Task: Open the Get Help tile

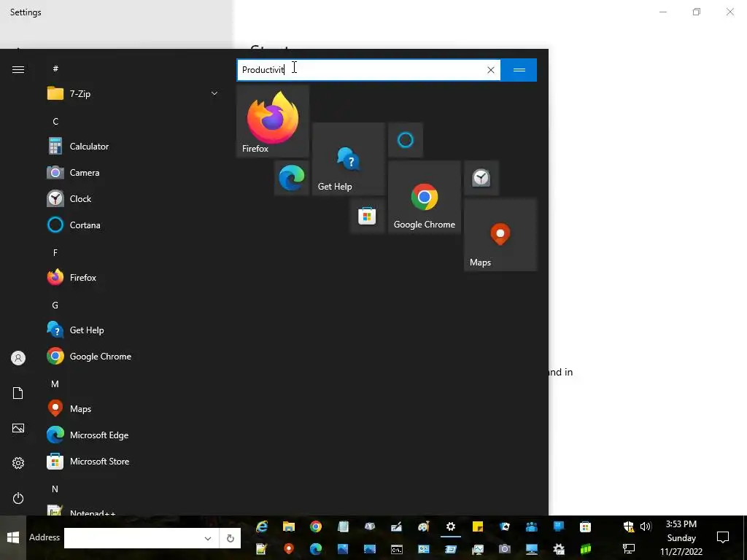Action: coord(349,159)
